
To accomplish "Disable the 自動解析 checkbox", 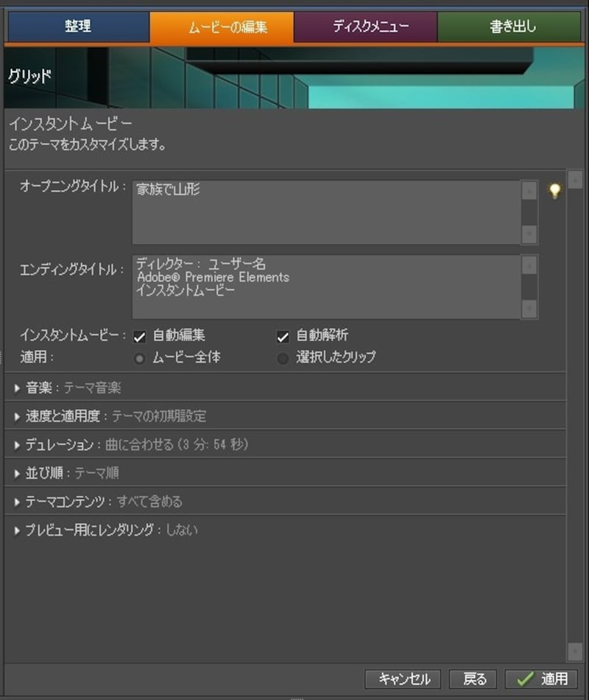I will coord(282,336).
